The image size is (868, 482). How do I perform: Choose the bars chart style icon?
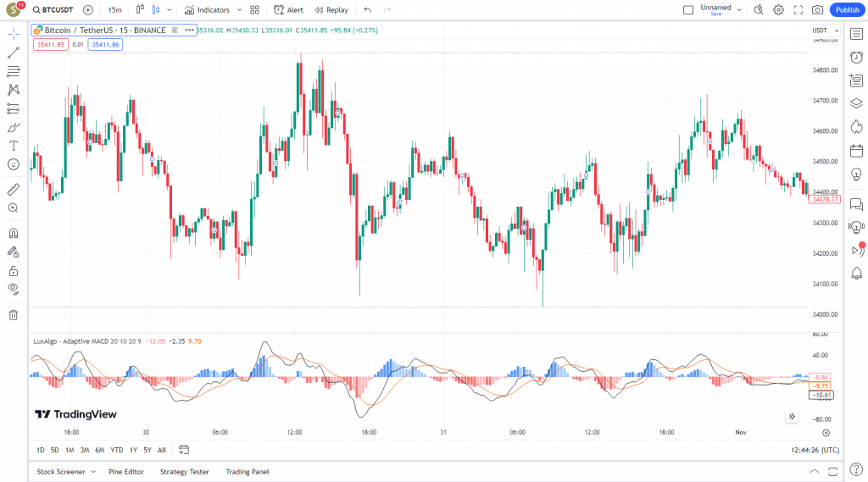pos(140,9)
